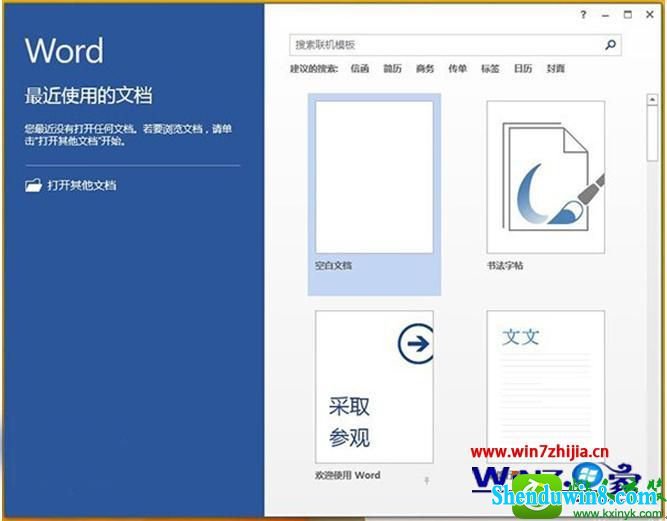The height and width of the screenshot is (521, 667).
Task: Select suggested search 标签
Action: [x=490, y=68]
